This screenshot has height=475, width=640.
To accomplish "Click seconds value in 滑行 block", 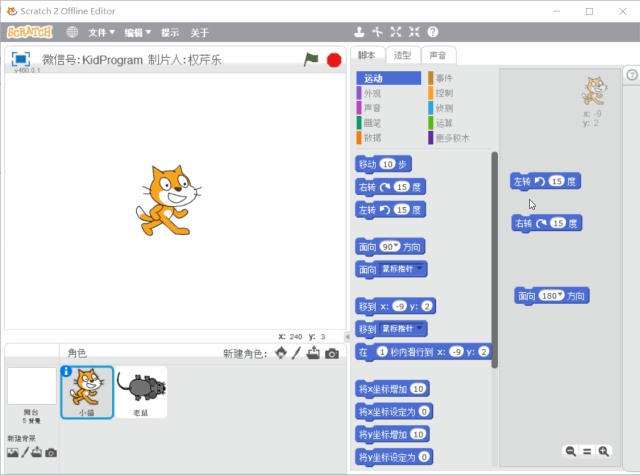I will [x=382, y=351].
